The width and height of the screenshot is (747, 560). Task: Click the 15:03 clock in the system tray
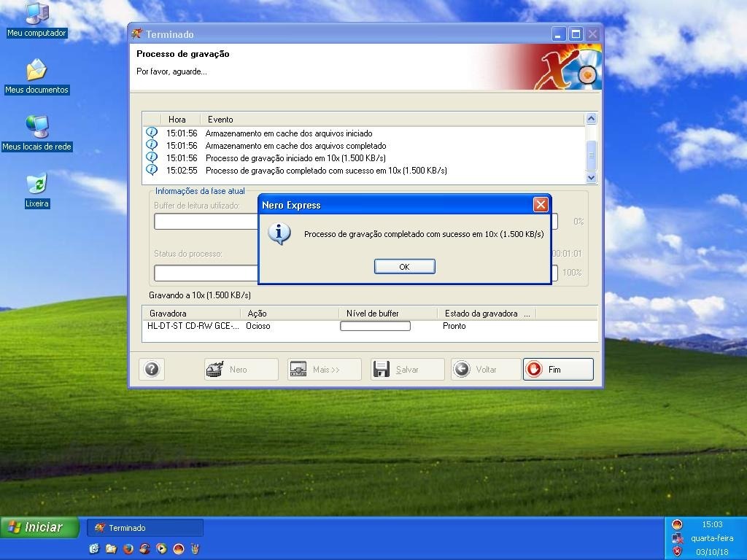click(x=712, y=524)
